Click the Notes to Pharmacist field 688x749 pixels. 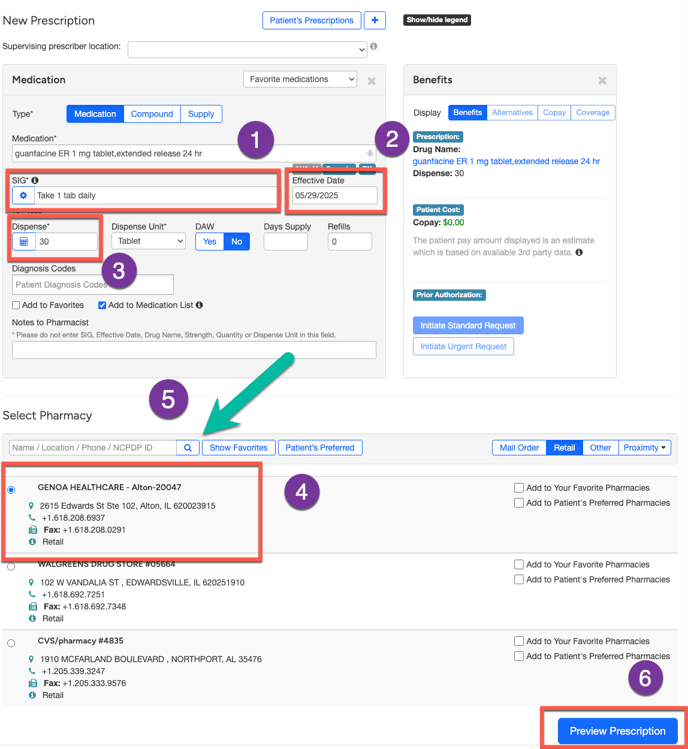coord(194,350)
